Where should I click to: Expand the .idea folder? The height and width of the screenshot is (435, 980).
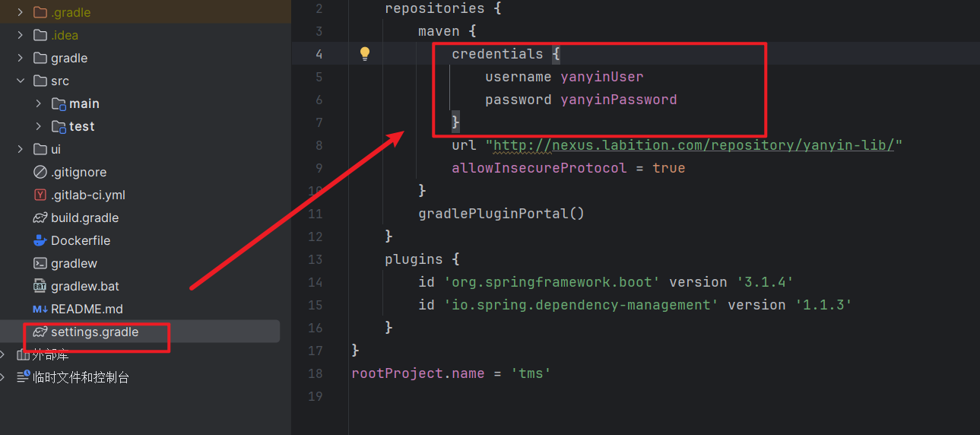click(x=21, y=35)
